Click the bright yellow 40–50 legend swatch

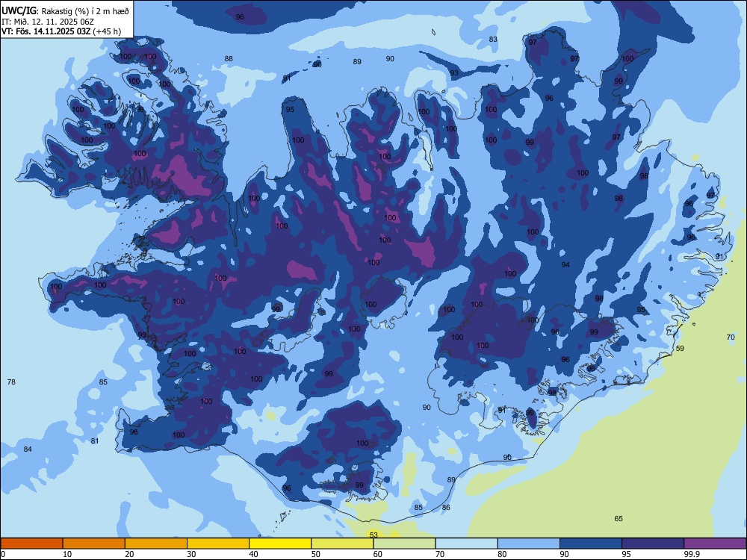(280, 544)
